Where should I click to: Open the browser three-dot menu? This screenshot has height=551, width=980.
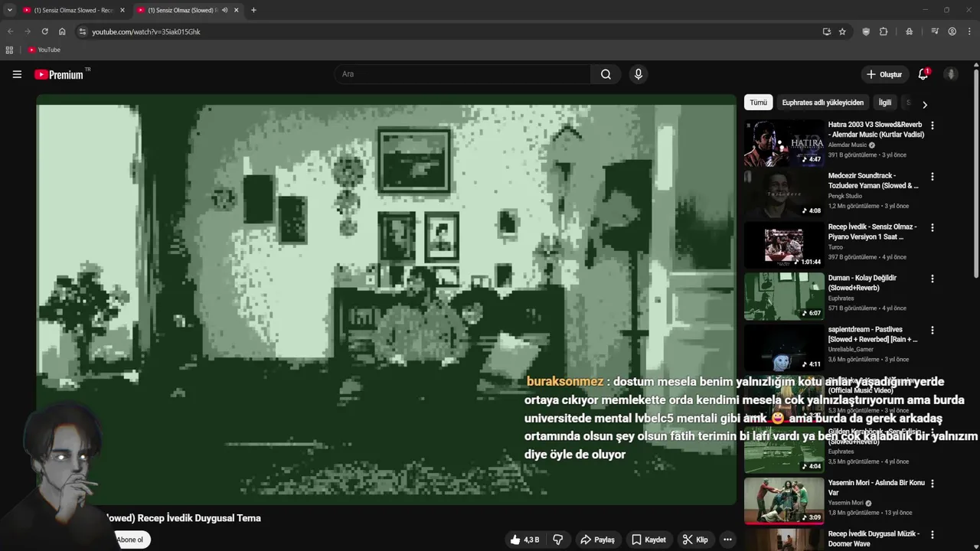tap(969, 31)
